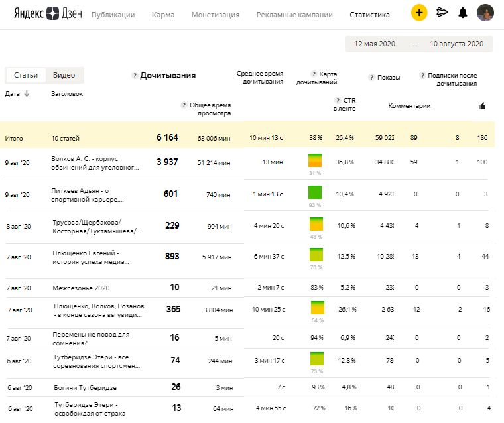
Task: Click the 8 авг '20 date cell
Action: (x=19, y=227)
